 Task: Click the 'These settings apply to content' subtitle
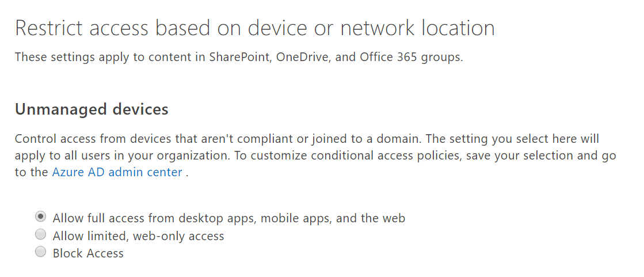[239, 57]
